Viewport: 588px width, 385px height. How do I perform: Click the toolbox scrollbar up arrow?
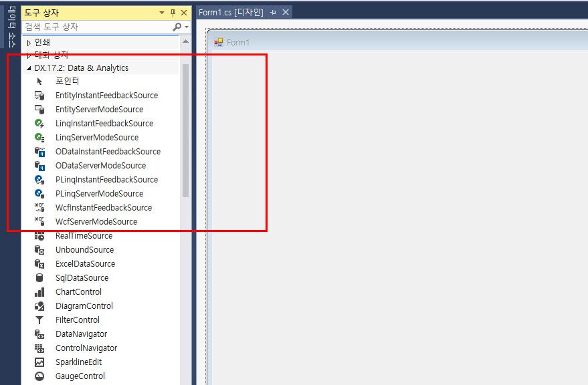coord(185,41)
